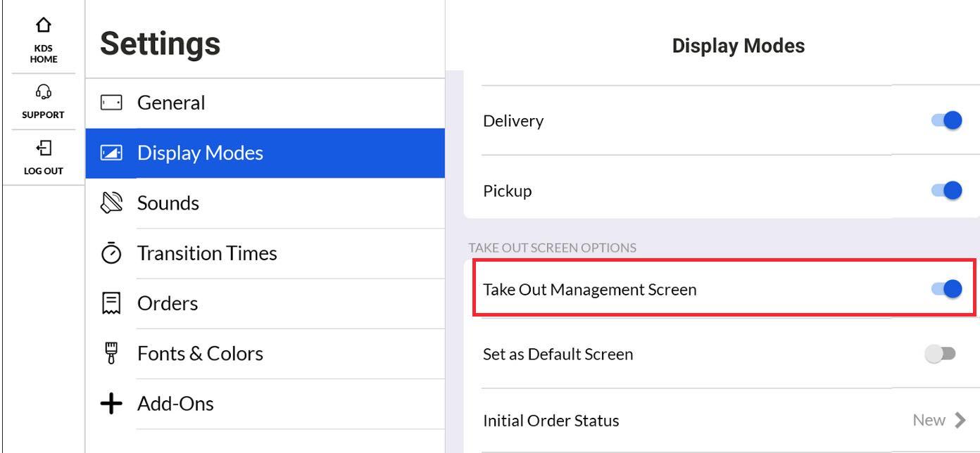The width and height of the screenshot is (980, 453).
Task: Click the Orders receipt icon
Action: 113,302
